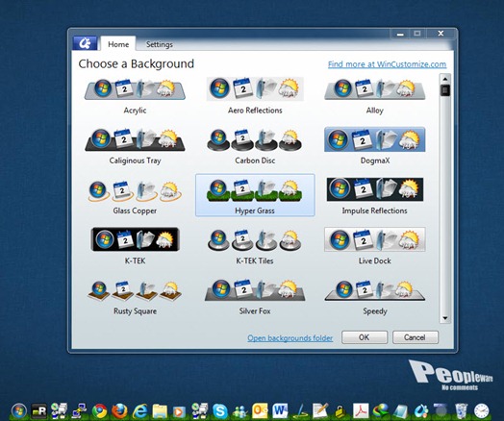The image size is (504, 421).
Task: Choose the Speedy background
Action: 375,290
